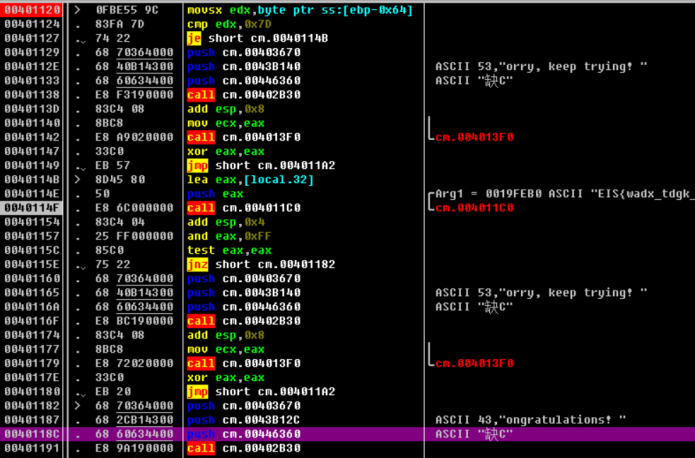Image resolution: width=695 pixels, height=458 pixels.
Task: Select address 00401174 in the address column
Action: point(31,335)
